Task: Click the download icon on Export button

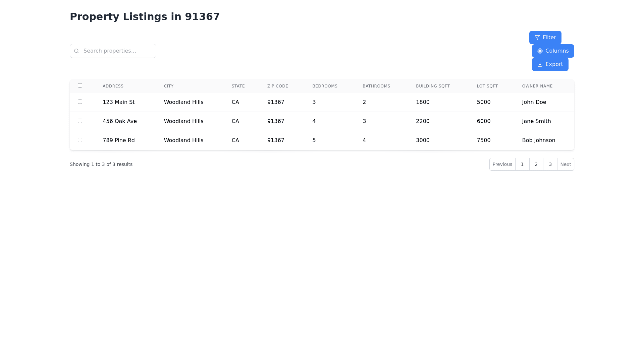Action: (x=540, y=64)
